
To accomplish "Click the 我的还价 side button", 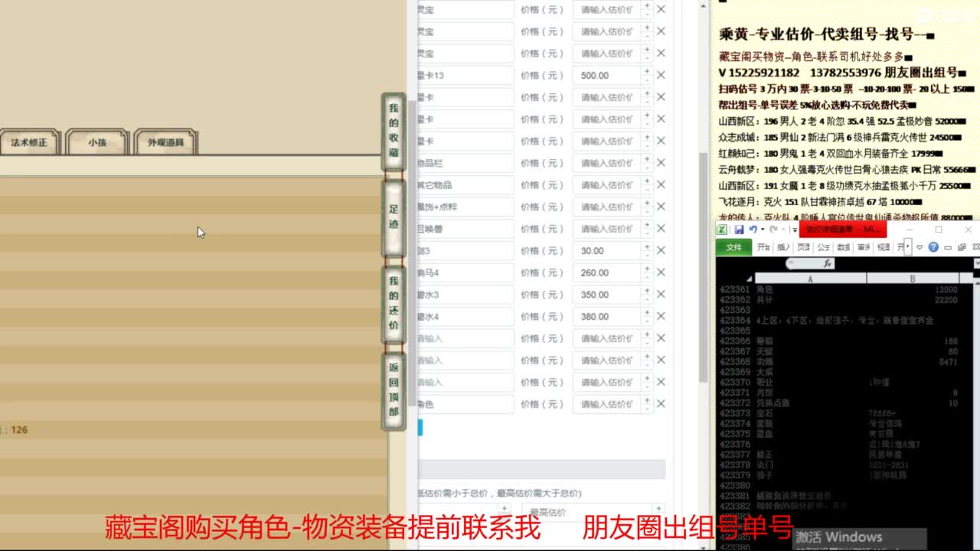I will click(x=394, y=304).
